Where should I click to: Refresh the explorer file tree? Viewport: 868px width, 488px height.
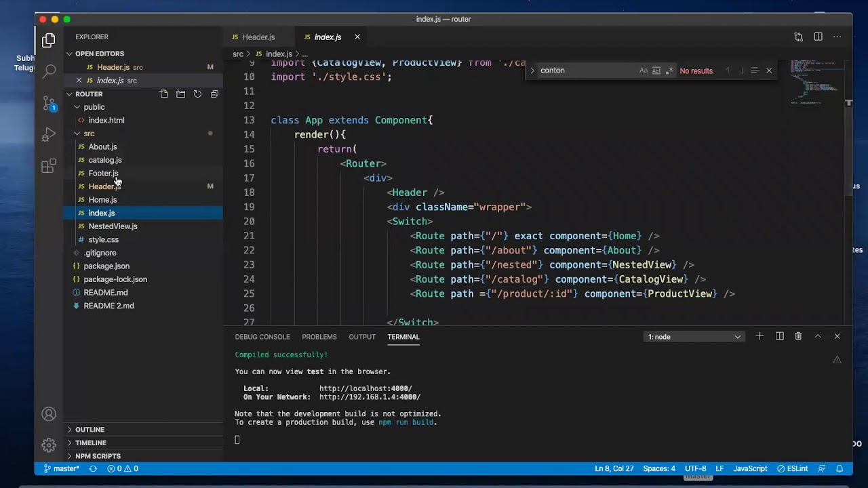pos(197,94)
